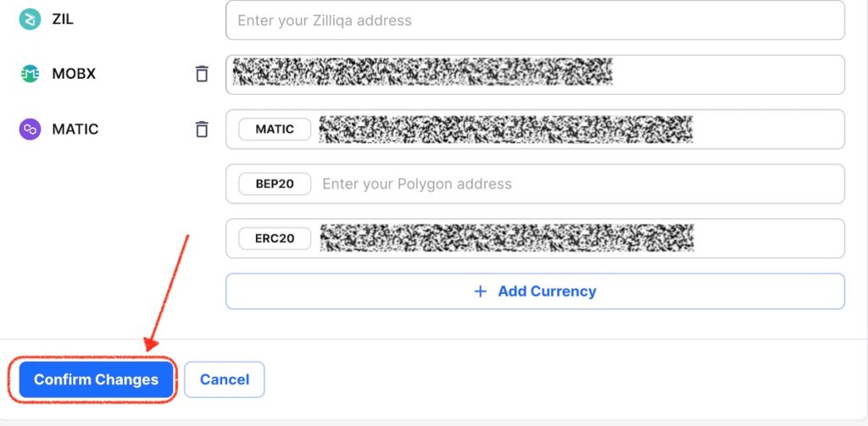Click the MATIC currency label
This screenshot has width=868, height=426.
tap(75, 129)
